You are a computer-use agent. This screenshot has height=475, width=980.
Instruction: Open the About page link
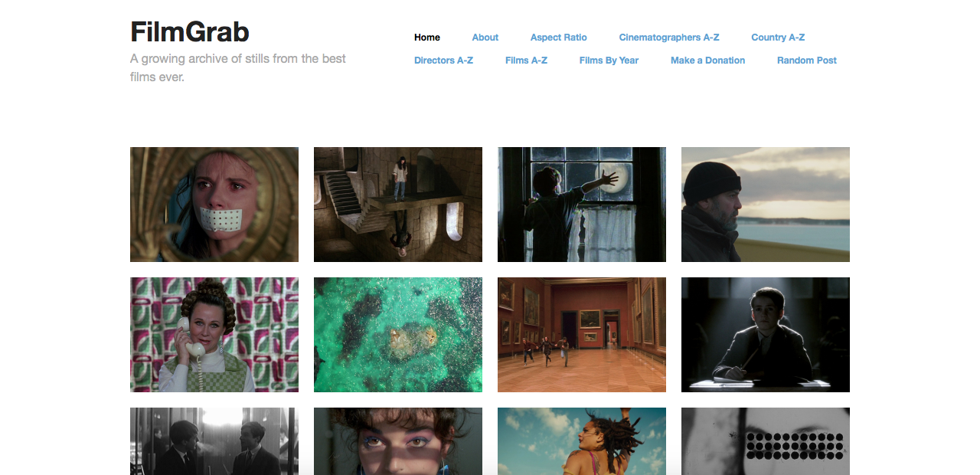(485, 38)
